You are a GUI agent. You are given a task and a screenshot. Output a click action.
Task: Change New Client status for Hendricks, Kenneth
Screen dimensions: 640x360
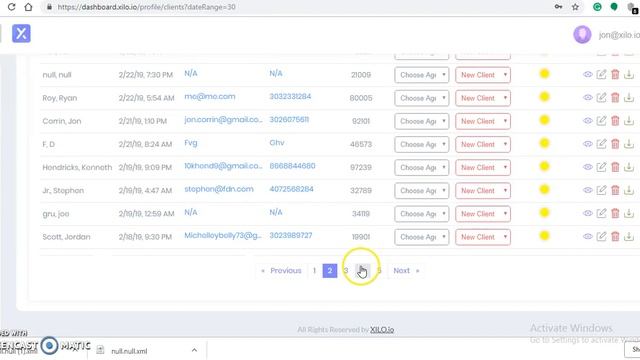click(483, 167)
